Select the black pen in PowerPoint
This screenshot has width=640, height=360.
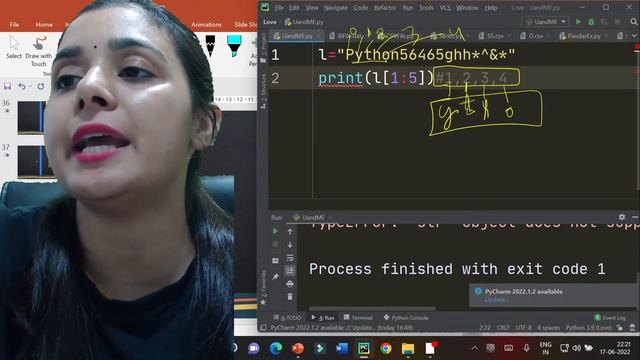[x=210, y=45]
